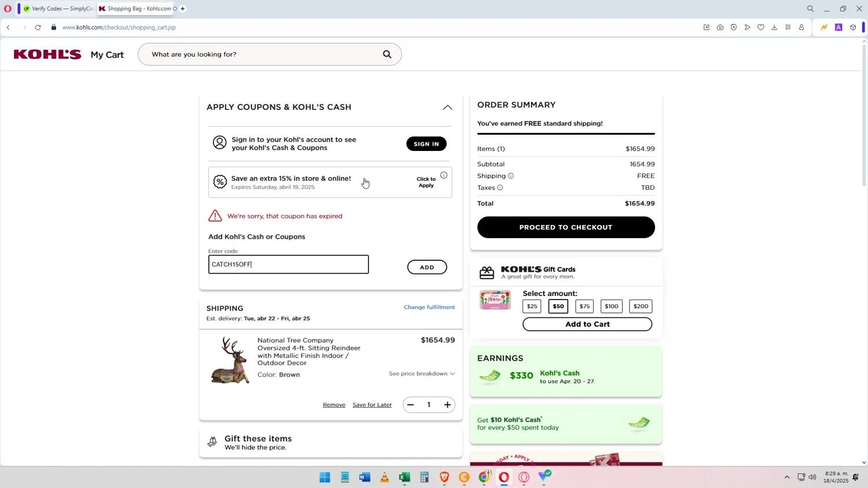Click the Sign In button
This screenshot has height=488, width=868.
[426, 144]
